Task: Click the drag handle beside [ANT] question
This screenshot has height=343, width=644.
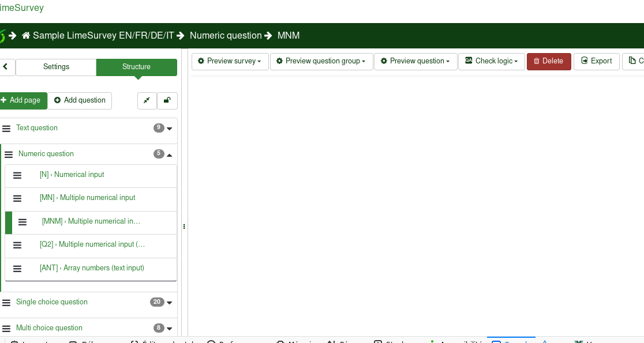Action: [x=17, y=269]
